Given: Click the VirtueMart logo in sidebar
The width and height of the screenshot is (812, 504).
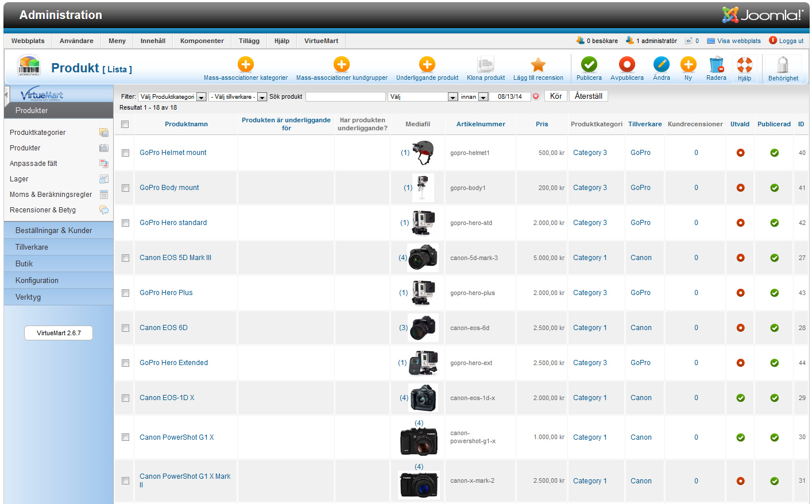Looking at the screenshot, I should point(42,95).
